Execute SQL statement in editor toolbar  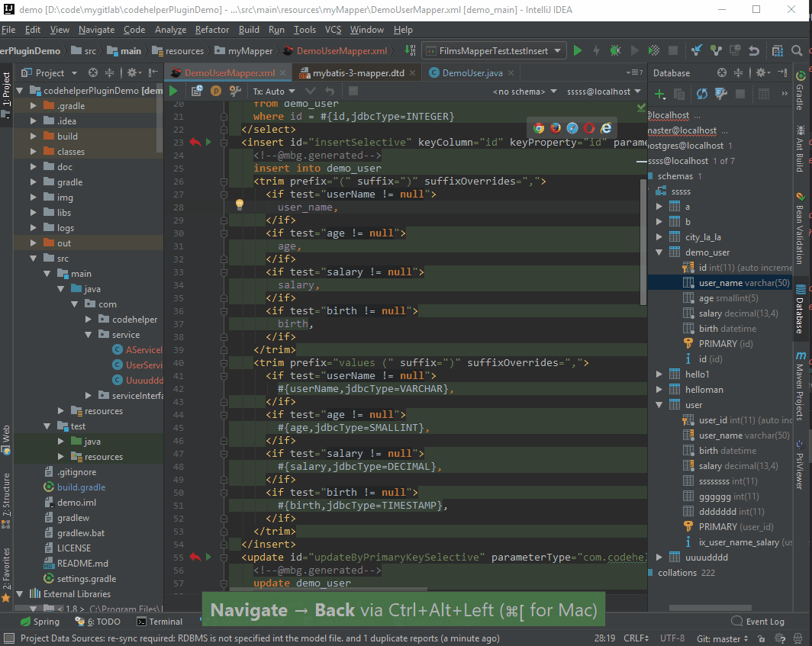tap(173, 91)
